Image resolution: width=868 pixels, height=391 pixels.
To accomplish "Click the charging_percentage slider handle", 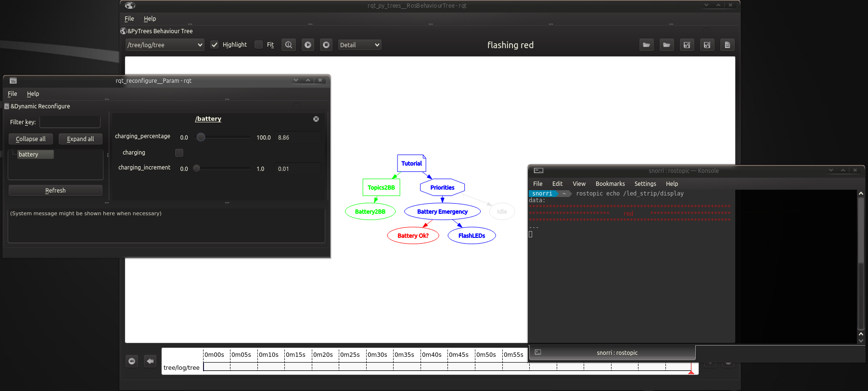I will (x=201, y=137).
